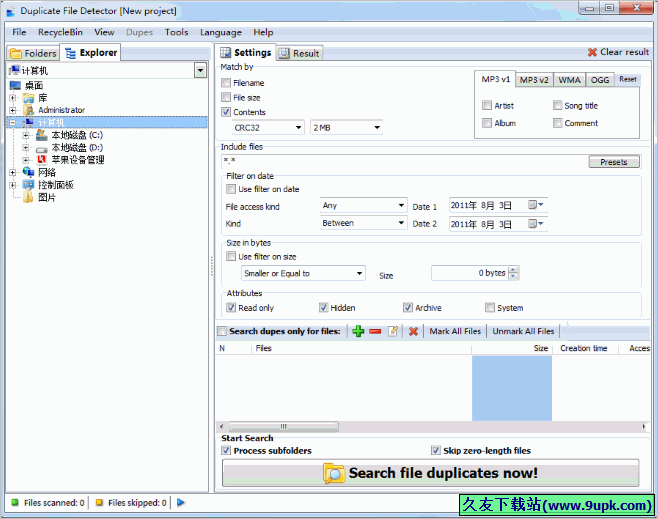658x519 pixels.
Task: Click Mark All Files button
Action: coord(455,331)
